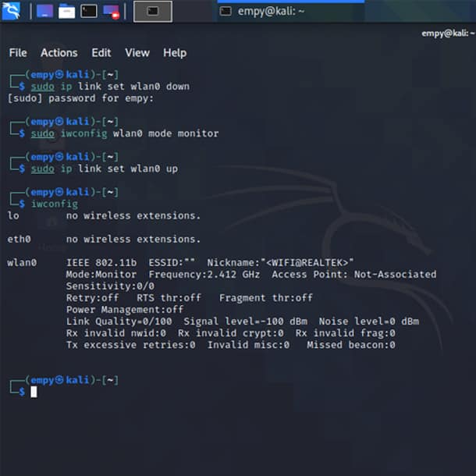The width and height of the screenshot is (476, 476).
Task: Click the '[sudo] password for empy:' line
Action: 80,98
